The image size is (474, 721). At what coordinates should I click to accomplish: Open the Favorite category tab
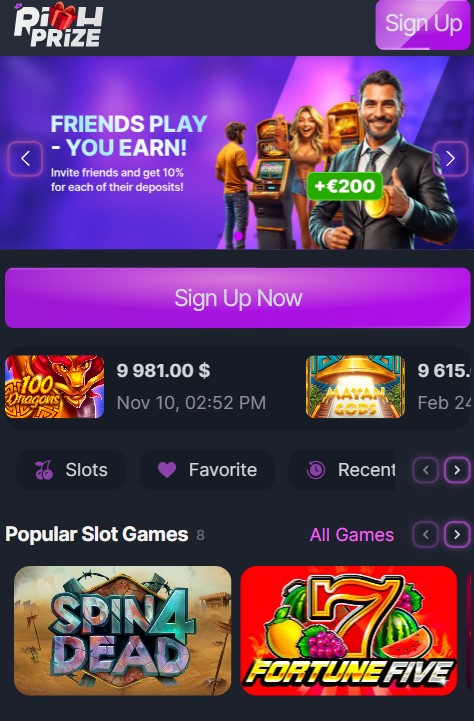click(207, 470)
